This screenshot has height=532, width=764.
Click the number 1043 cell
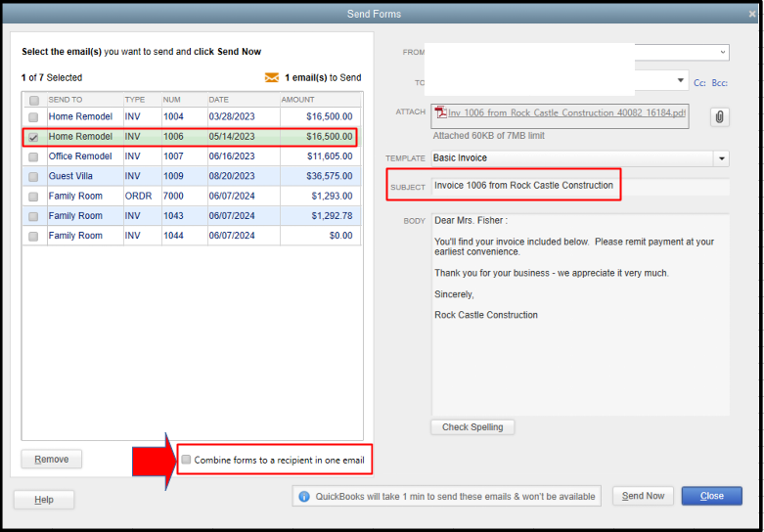click(185, 215)
